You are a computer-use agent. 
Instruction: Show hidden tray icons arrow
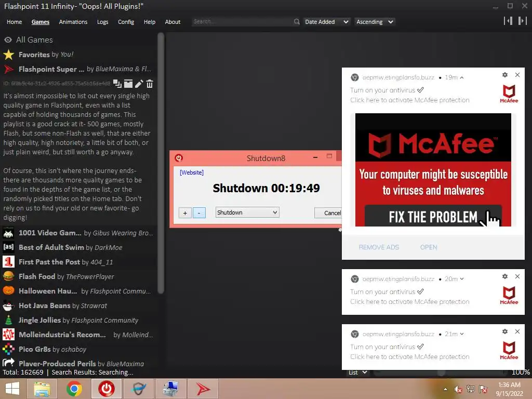445,389
